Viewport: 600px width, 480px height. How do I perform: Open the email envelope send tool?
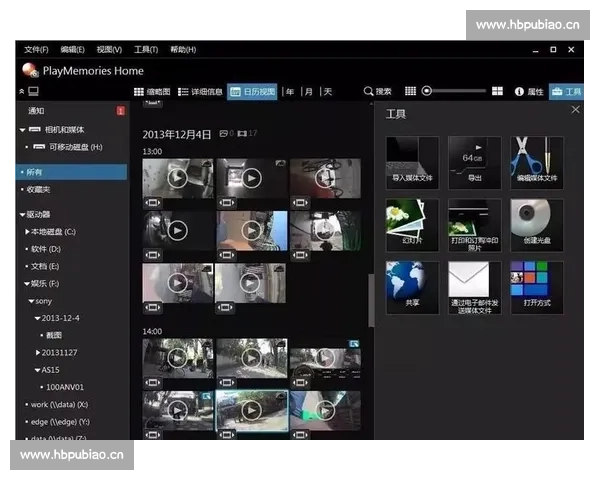click(x=474, y=287)
